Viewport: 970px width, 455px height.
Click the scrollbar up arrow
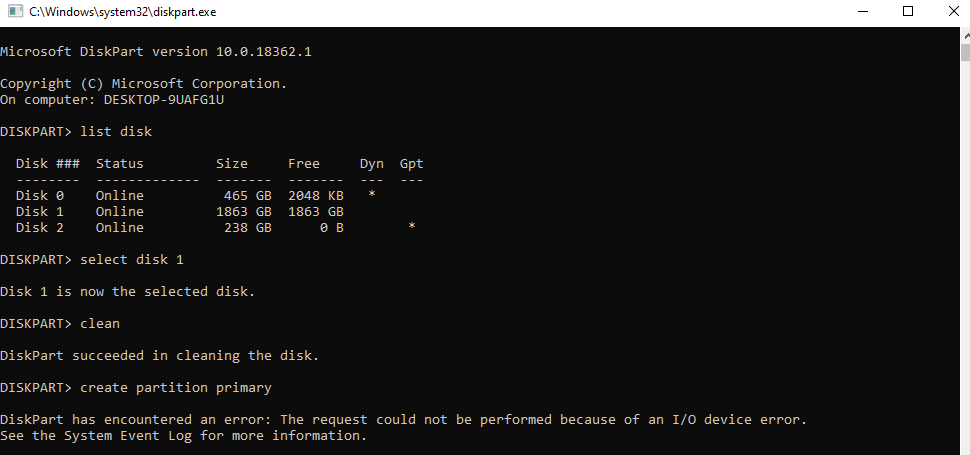[965, 36]
